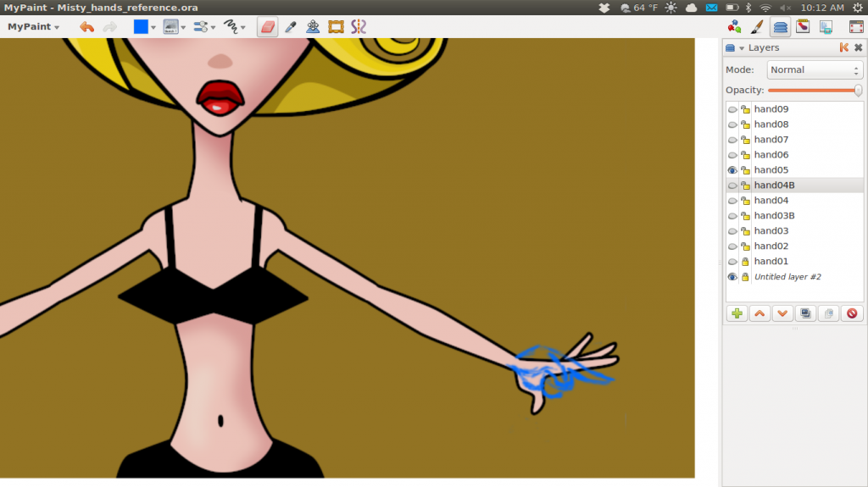
Task: Undo the last brush stroke
Action: click(87, 26)
